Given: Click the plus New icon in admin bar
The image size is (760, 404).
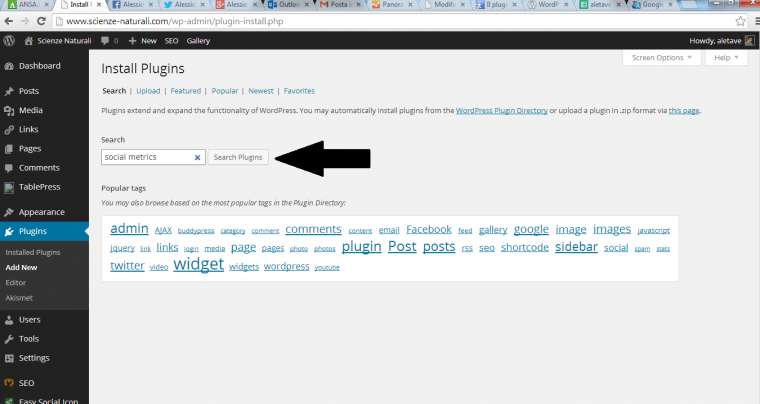Looking at the screenshot, I should (132, 41).
